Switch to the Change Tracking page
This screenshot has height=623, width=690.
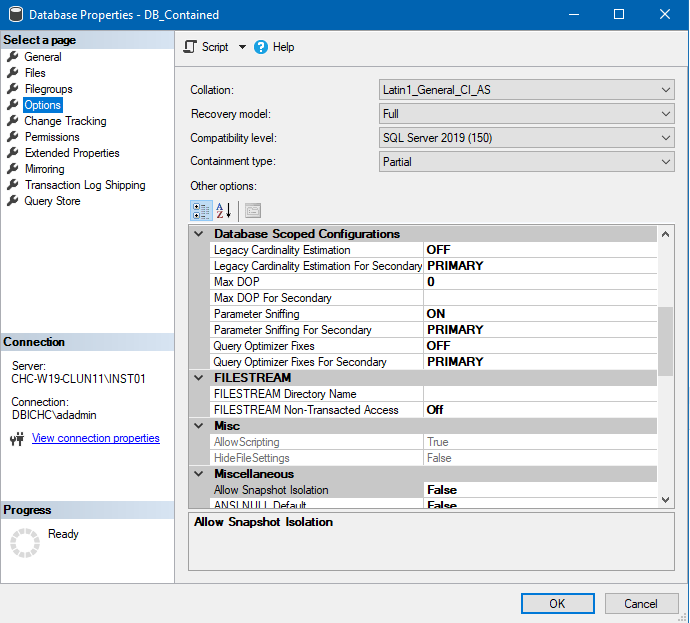coord(65,121)
